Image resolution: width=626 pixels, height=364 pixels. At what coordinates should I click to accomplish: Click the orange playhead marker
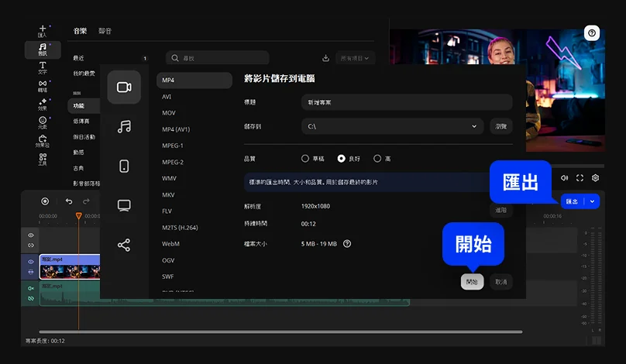click(x=79, y=215)
